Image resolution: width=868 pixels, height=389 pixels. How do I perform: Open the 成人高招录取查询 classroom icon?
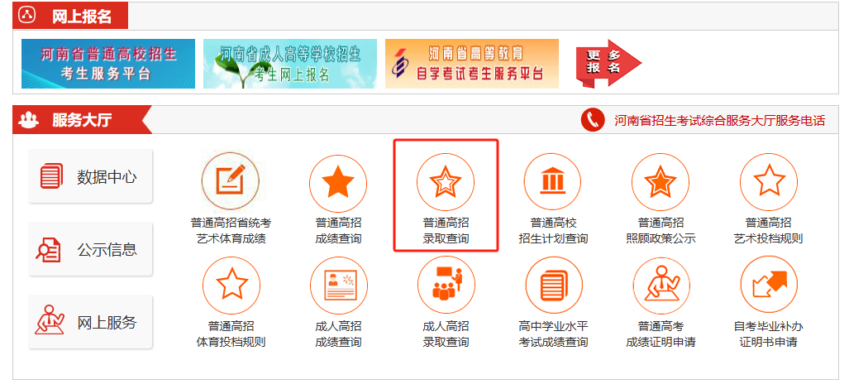click(x=446, y=286)
